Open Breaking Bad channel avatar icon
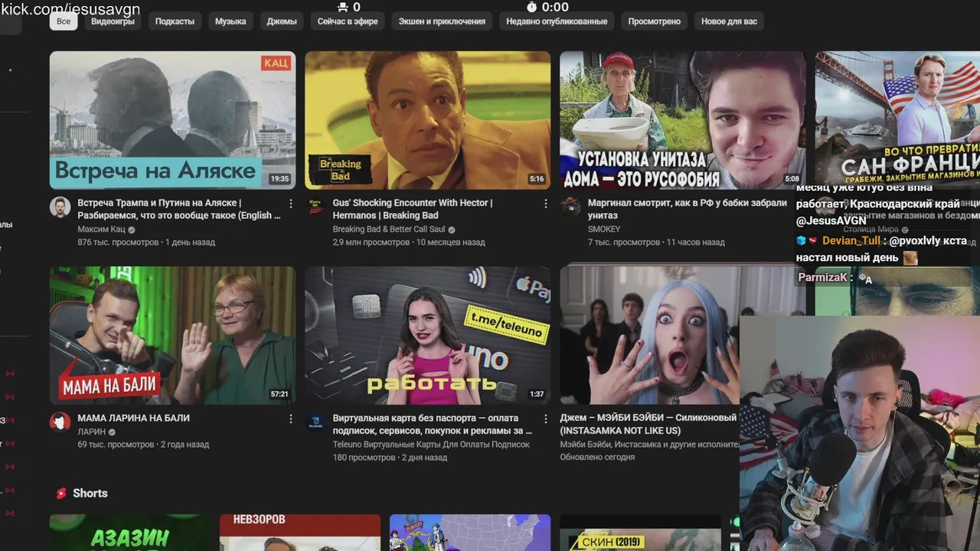Screen dimensions: 980x551 (315, 207)
